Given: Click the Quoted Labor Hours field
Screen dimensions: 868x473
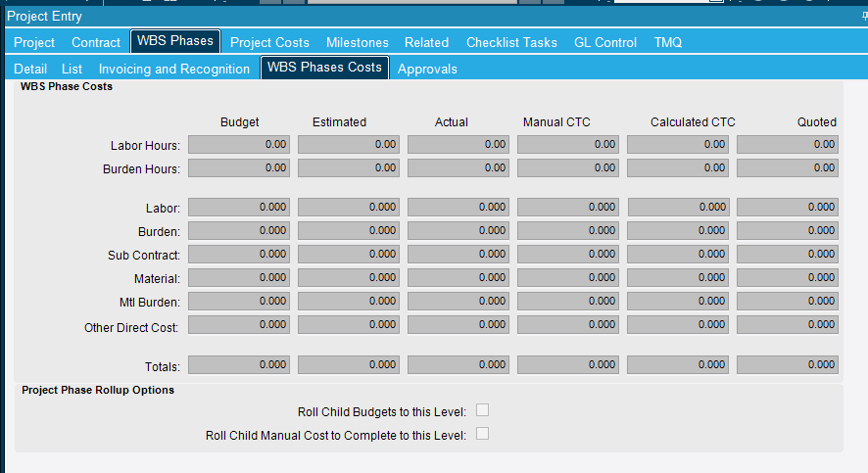Looking at the screenshot, I should point(788,144).
